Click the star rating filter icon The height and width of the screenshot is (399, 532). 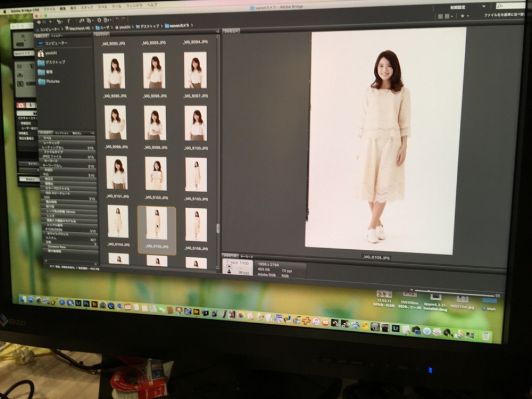pyautogui.click(x=463, y=16)
